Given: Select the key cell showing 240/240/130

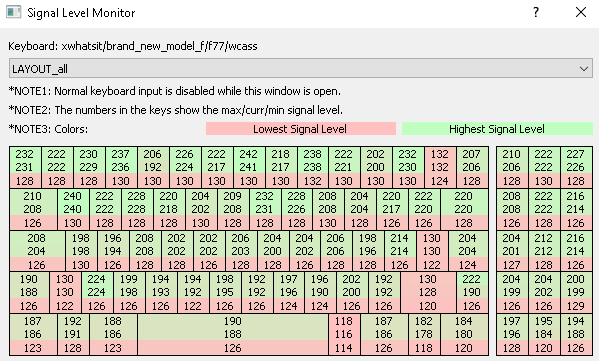Looking at the screenshot, I should click(x=73, y=209).
